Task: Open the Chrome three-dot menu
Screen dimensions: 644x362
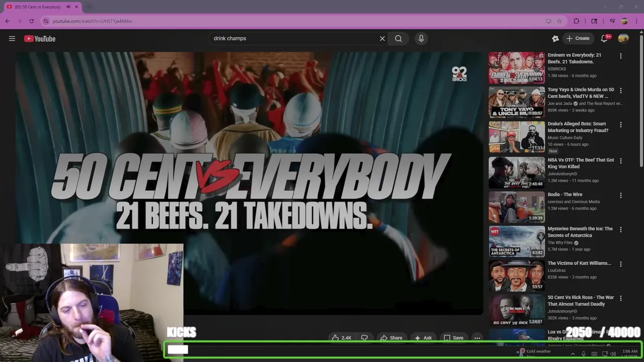Action: click(x=636, y=21)
